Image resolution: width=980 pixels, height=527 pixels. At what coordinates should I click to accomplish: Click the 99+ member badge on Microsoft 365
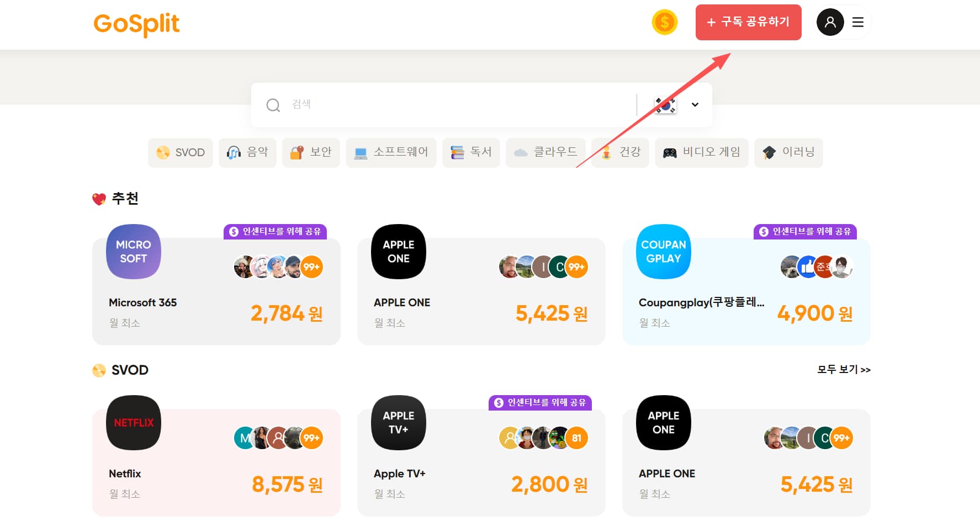point(311,267)
